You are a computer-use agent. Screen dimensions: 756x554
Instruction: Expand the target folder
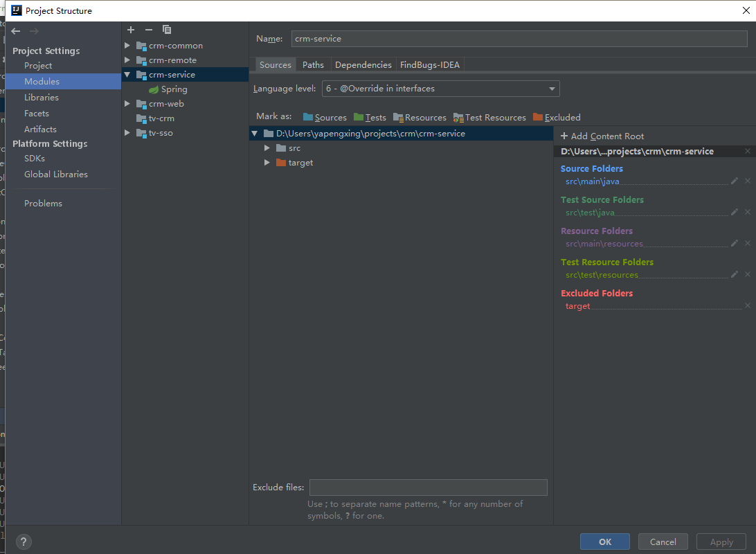267,163
